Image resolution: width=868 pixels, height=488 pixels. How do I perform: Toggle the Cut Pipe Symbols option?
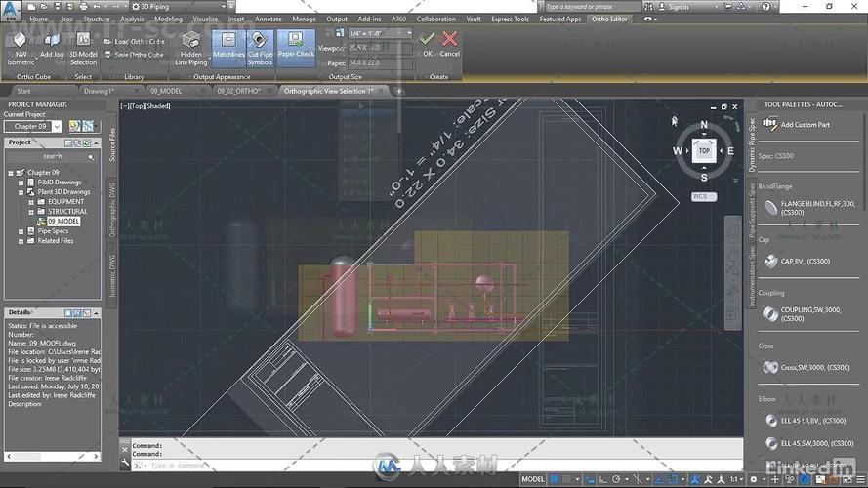[260, 49]
